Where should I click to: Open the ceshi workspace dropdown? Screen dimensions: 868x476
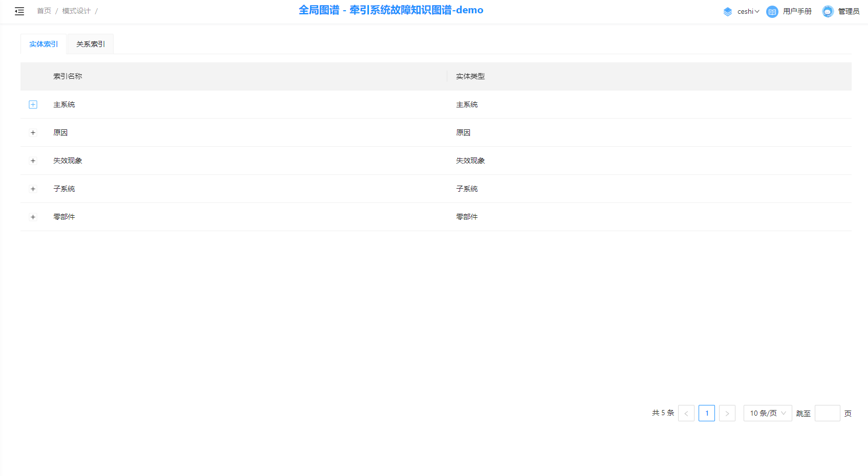[x=748, y=12]
